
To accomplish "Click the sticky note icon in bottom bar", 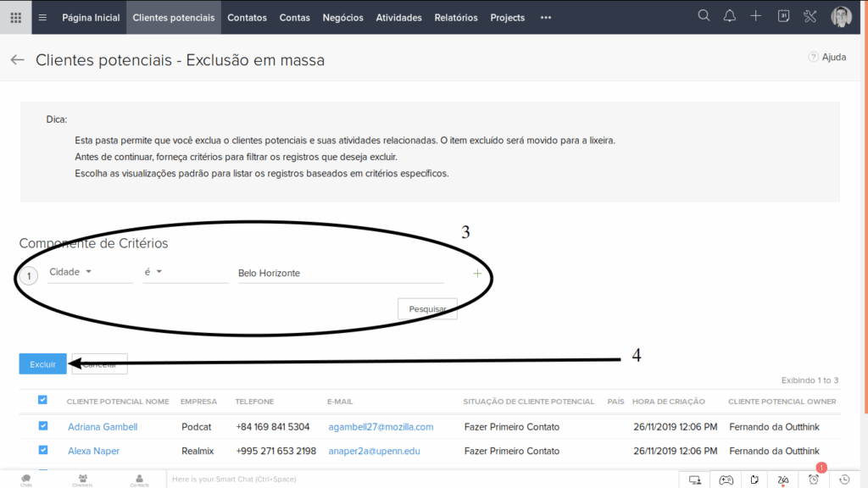I will click(x=754, y=480).
